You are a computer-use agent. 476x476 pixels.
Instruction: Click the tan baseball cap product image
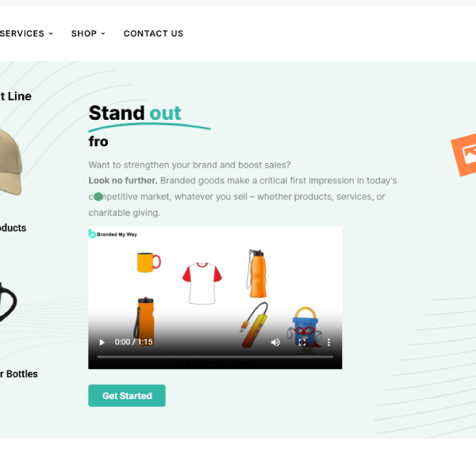click(x=10, y=162)
